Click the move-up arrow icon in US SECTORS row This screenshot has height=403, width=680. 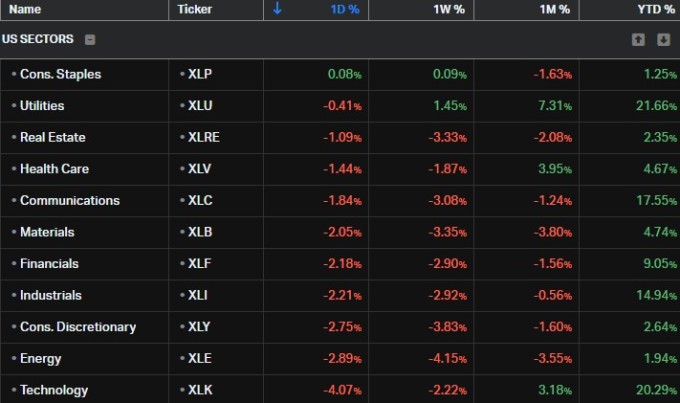[x=638, y=40]
